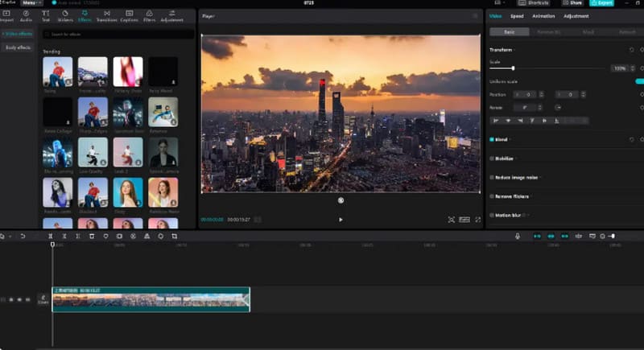Screen dimensions: 644x350
Task: Open the Audio panel in top toolbar
Action: pos(26,16)
